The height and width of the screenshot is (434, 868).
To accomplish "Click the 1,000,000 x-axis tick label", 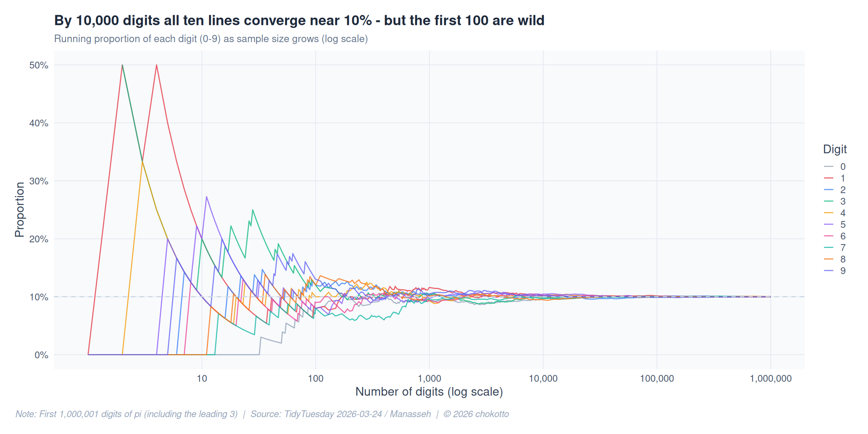I will (770, 379).
